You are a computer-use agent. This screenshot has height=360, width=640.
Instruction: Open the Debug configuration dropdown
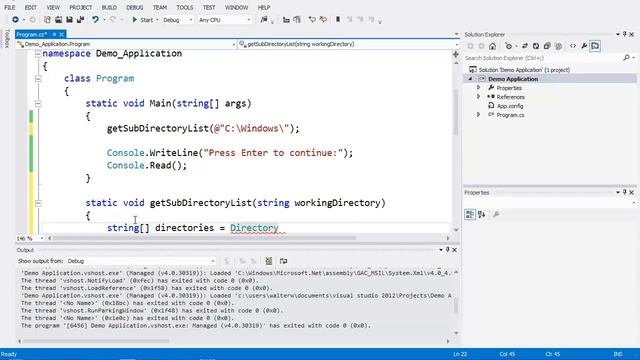coord(178,20)
